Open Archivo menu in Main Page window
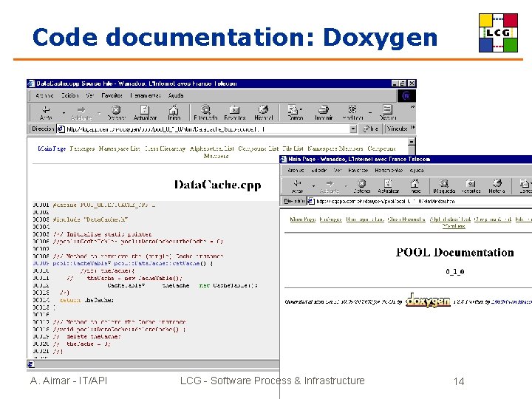The image size is (532, 399). (x=296, y=171)
